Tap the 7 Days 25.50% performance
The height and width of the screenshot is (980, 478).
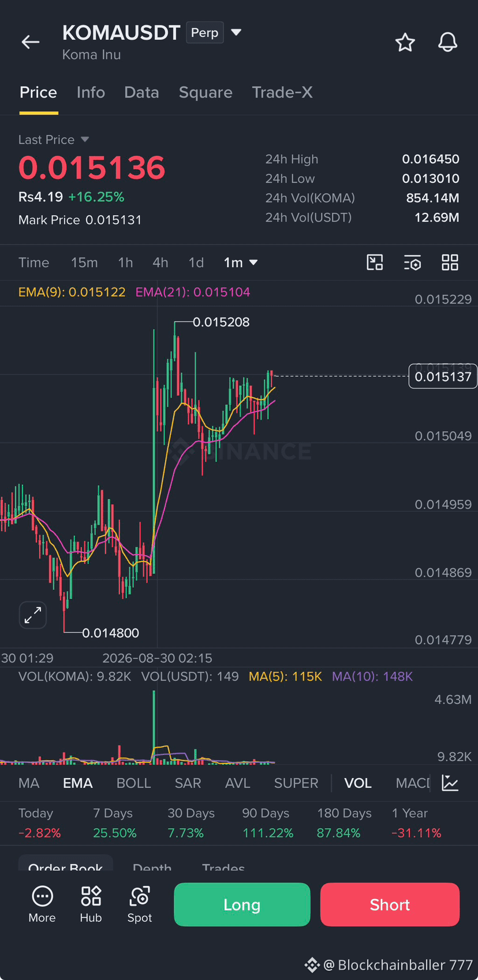click(x=115, y=823)
